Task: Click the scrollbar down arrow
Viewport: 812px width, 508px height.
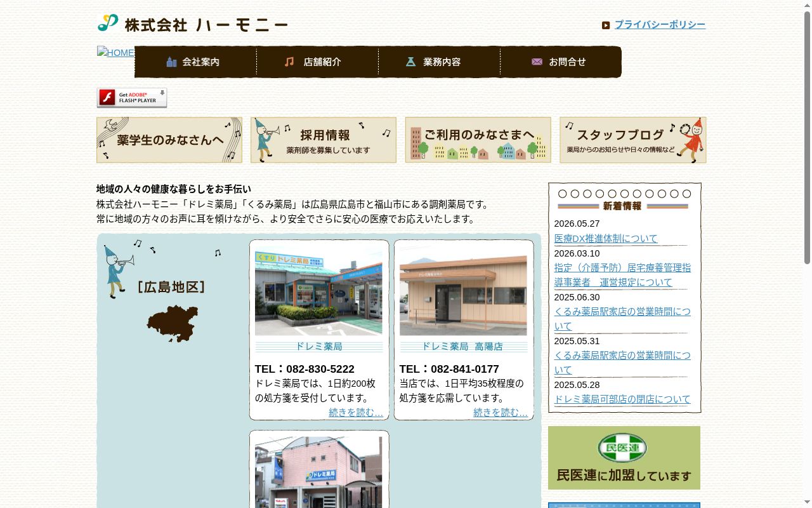Action: (807, 504)
